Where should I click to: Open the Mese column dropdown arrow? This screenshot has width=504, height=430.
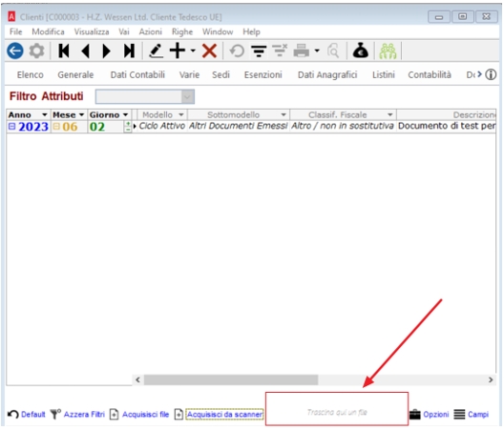82,115
